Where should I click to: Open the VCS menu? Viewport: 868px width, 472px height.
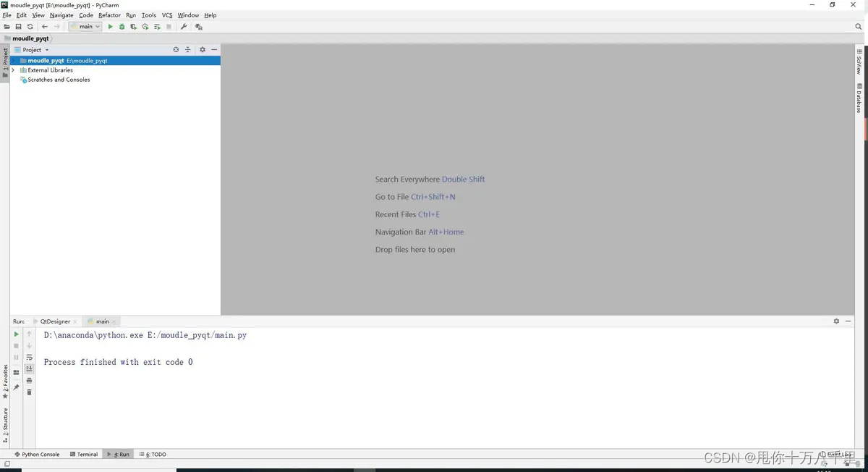coord(167,15)
